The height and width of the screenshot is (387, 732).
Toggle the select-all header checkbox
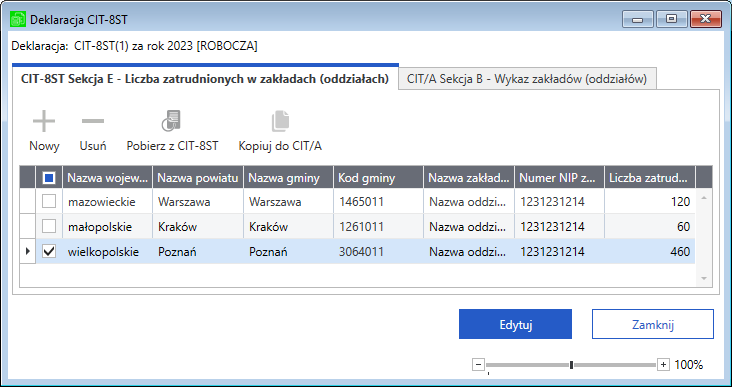point(49,177)
